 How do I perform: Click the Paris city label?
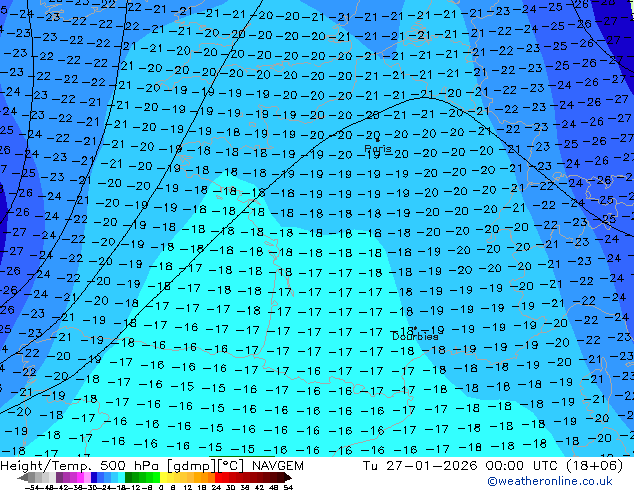(378, 148)
